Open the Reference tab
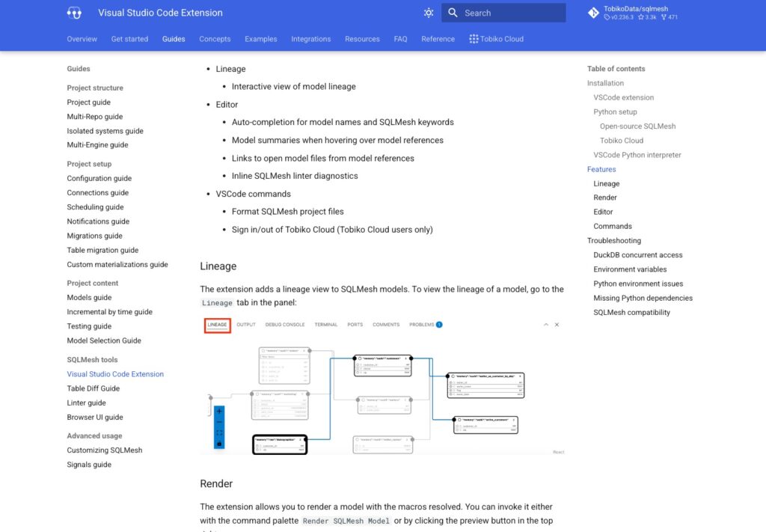766x532 pixels. pos(438,39)
